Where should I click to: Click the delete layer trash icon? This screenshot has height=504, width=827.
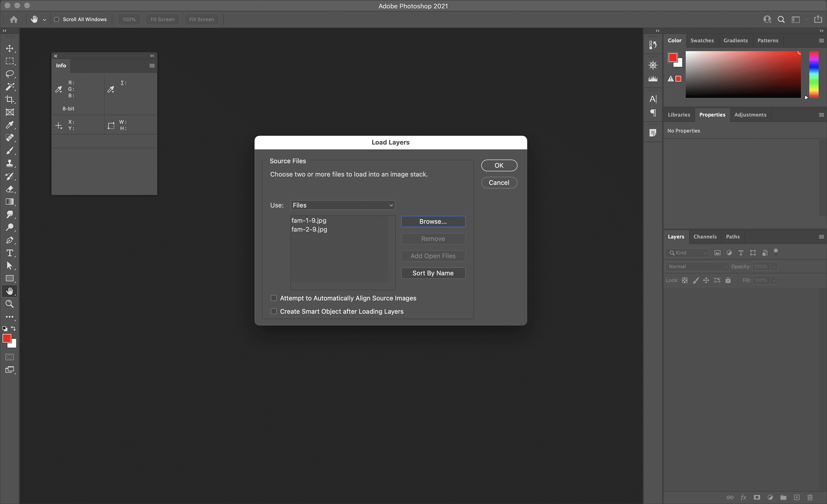[810, 497]
